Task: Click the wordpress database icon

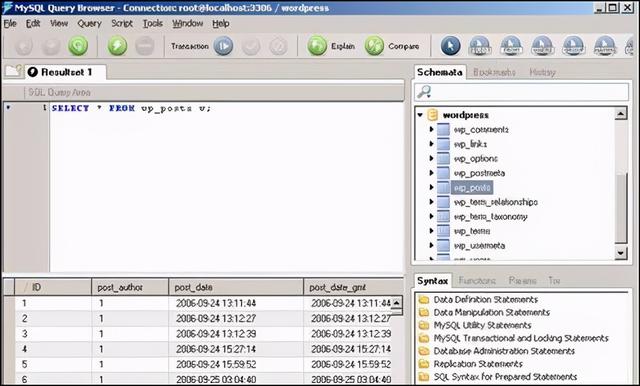Action: 433,115
